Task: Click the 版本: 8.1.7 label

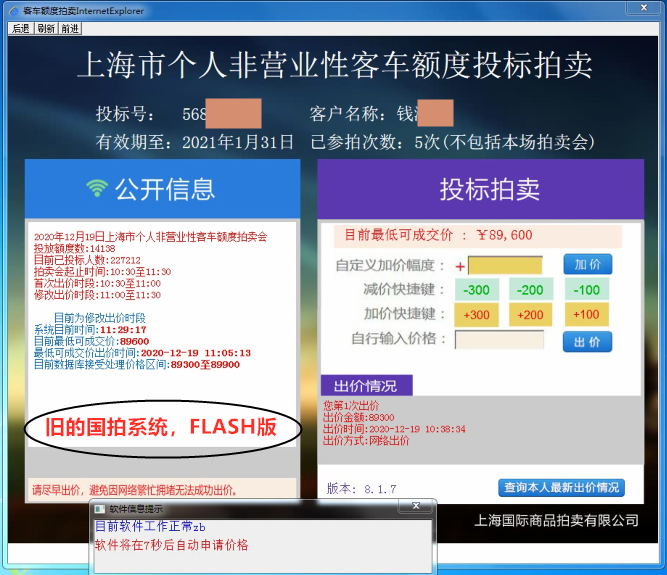Action: point(361,488)
